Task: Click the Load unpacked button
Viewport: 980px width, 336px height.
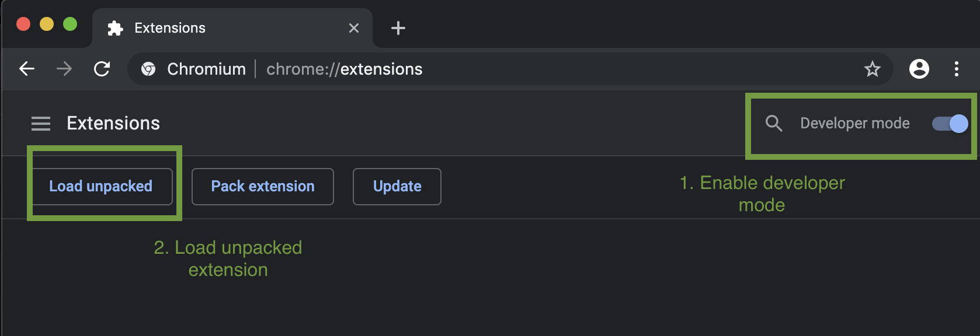Action: 101,187
